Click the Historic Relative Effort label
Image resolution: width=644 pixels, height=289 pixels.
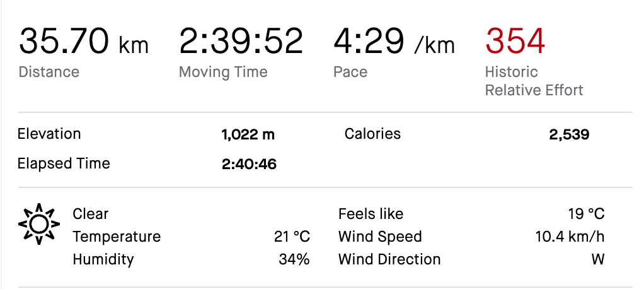[x=534, y=81]
